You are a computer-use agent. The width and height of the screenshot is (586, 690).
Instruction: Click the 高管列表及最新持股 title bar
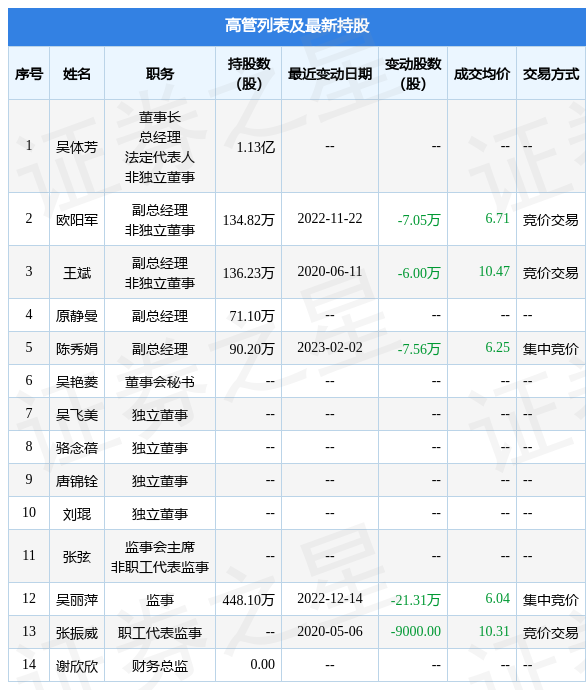297,26
